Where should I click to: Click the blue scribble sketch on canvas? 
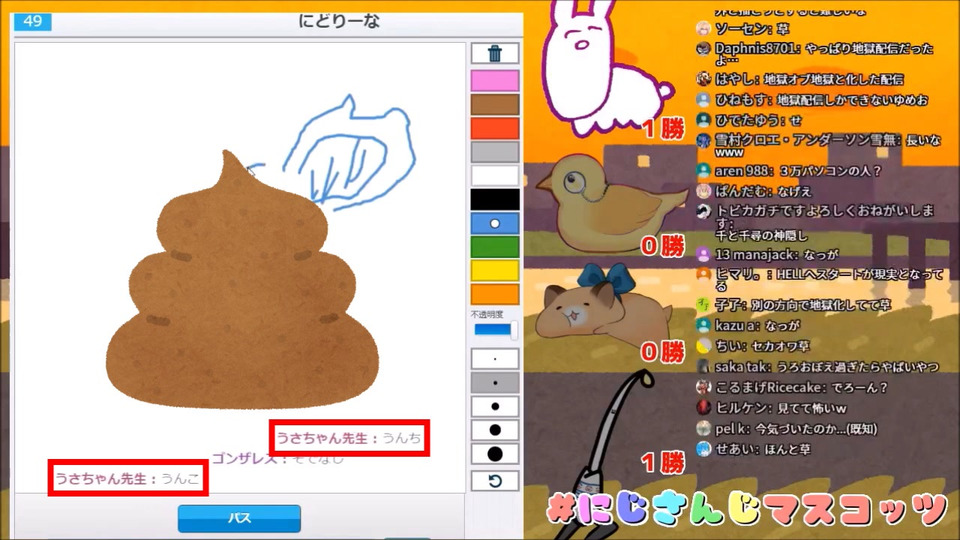tap(349, 153)
